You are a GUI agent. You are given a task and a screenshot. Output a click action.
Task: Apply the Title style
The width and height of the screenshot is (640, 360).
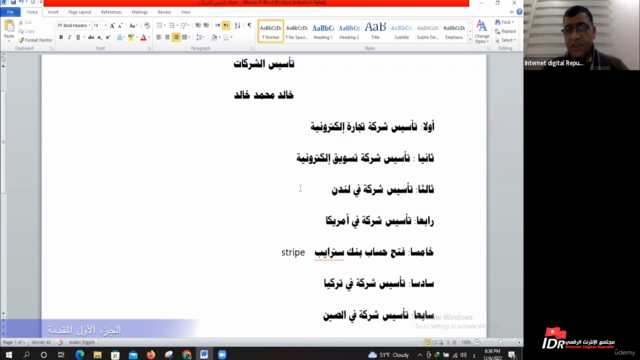point(375,31)
